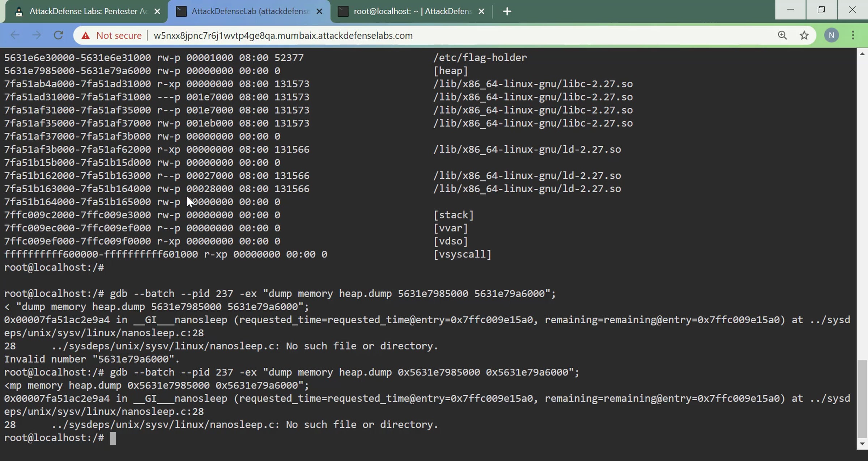Click the terminal cursor at last prompt
This screenshot has width=868, height=461.
coord(113,438)
